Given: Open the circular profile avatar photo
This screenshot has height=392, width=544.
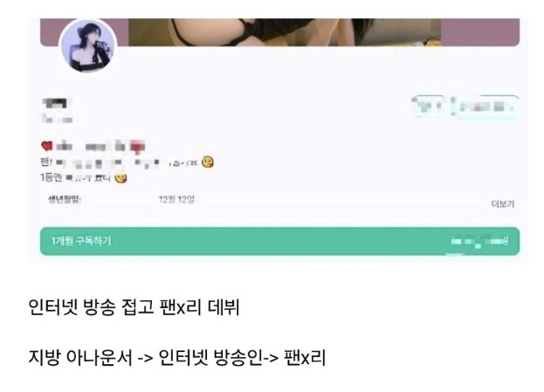Looking at the screenshot, I should [x=88, y=45].
